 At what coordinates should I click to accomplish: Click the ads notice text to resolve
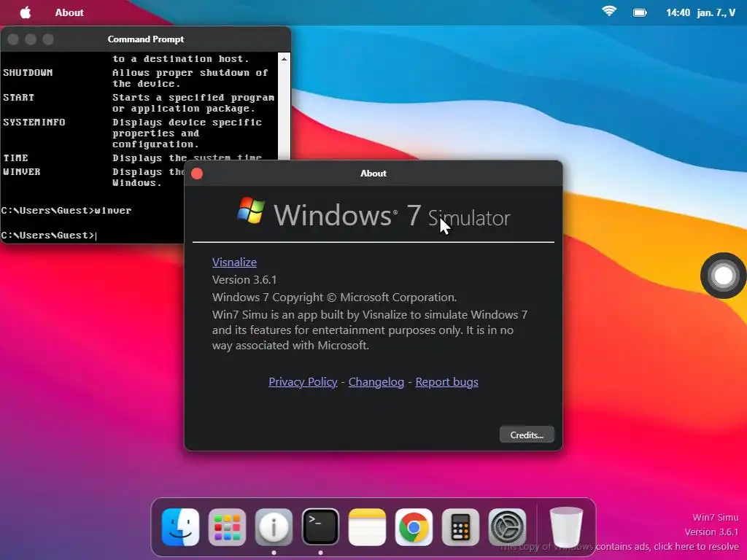[x=620, y=547]
